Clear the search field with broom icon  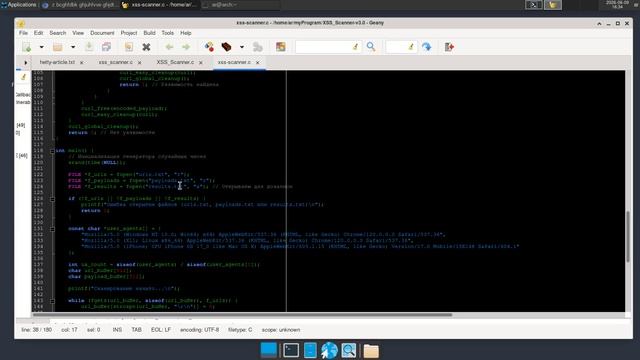[356, 47]
